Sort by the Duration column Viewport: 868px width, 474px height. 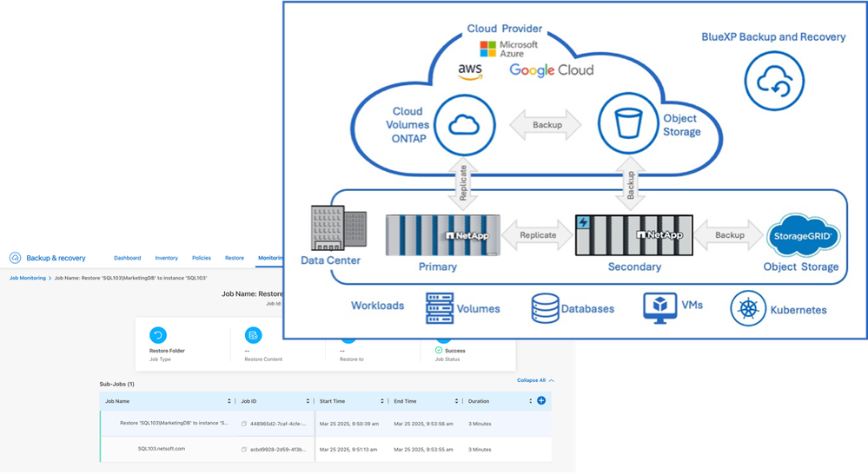coord(530,401)
